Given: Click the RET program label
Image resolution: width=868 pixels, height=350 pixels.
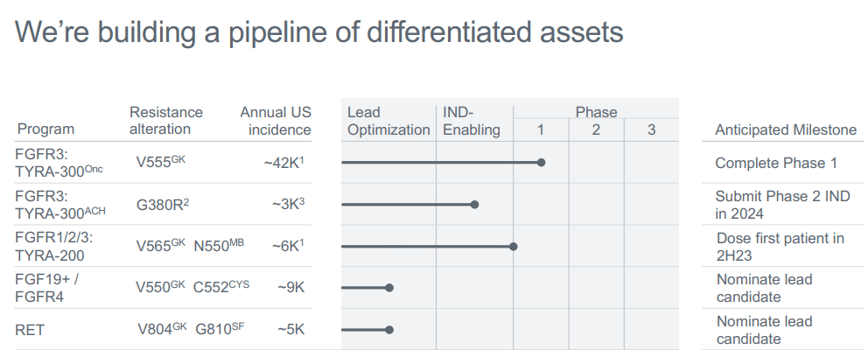Looking at the screenshot, I should [x=29, y=331].
